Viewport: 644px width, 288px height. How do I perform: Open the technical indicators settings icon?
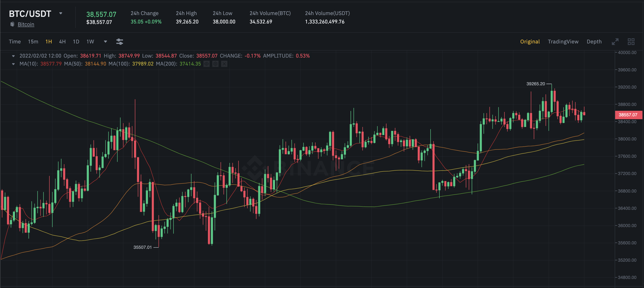119,41
